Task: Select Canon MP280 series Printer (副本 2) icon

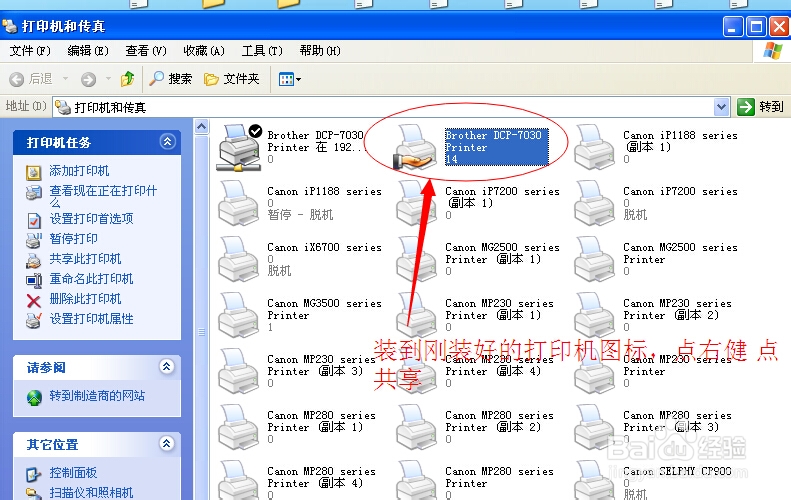Action: [x=417, y=427]
